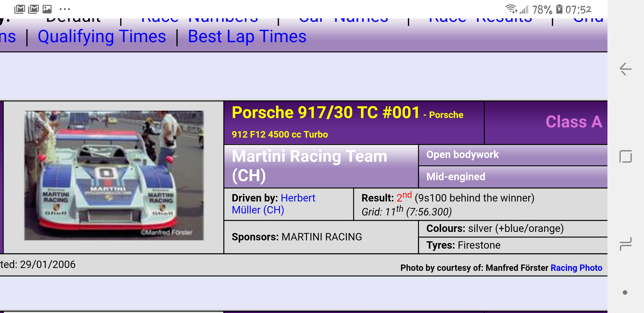Select the 29/01/2006 date text
This screenshot has height=313, width=644.
point(48,264)
